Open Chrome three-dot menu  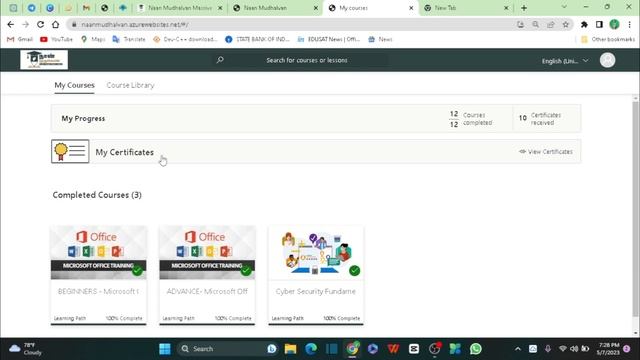629,24
